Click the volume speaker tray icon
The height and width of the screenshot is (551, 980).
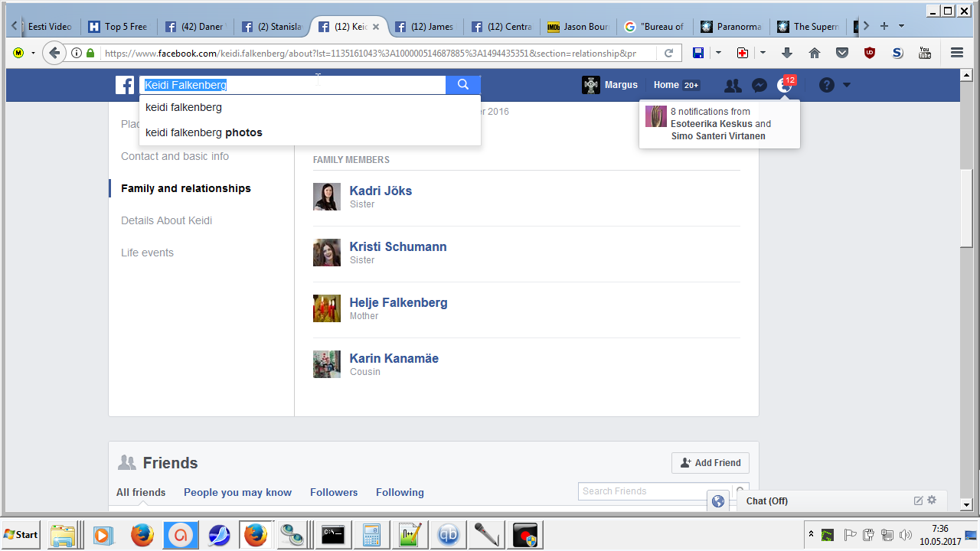(x=907, y=534)
